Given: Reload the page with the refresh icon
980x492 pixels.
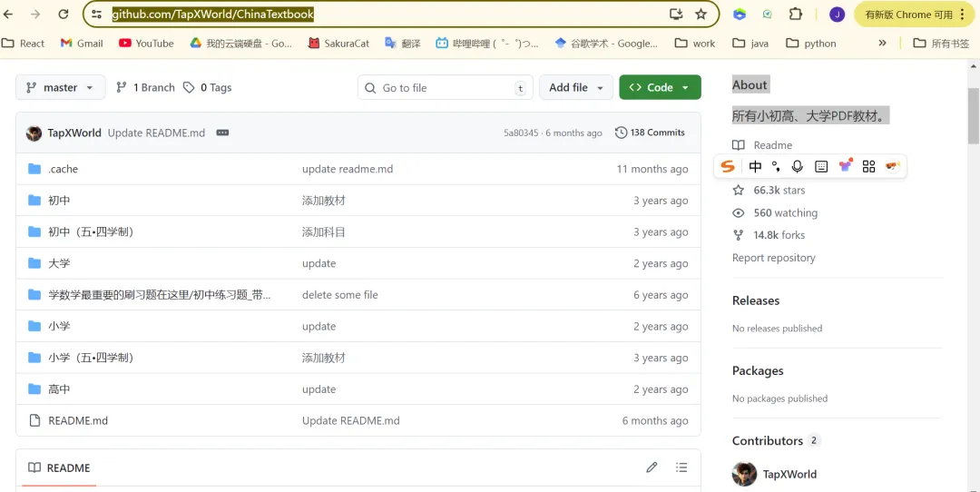Looking at the screenshot, I should (64, 14).
